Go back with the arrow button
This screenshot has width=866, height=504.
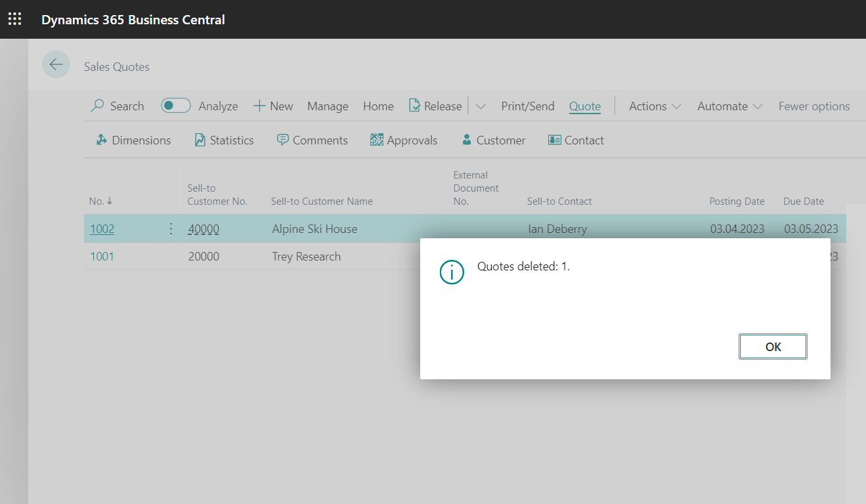56,64
